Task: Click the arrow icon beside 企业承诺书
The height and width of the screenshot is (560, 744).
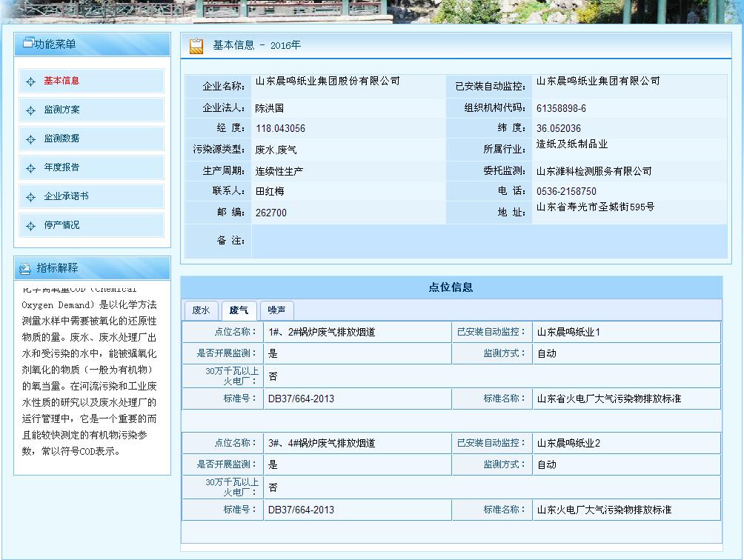Action: [x=30, y=197]
